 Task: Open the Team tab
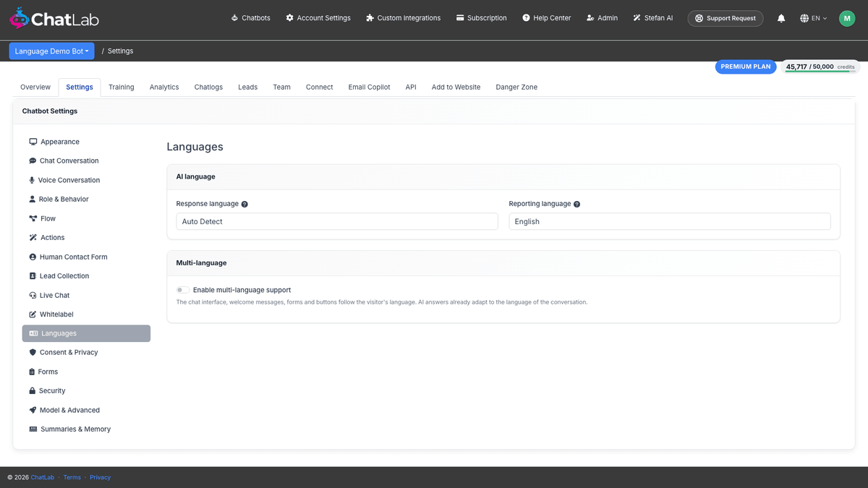(282, 87)
